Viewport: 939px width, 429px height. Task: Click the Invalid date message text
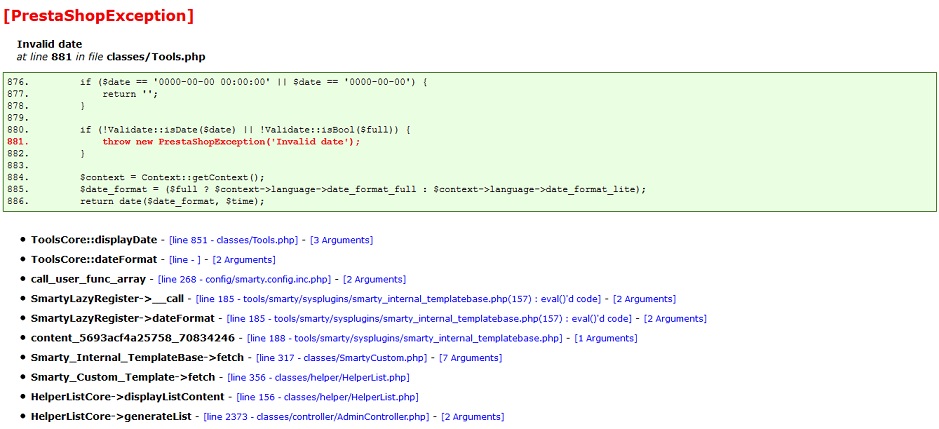point(50,44)
